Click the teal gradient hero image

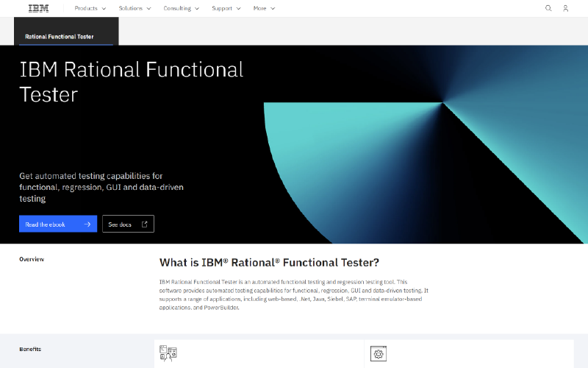coord(426,144)
